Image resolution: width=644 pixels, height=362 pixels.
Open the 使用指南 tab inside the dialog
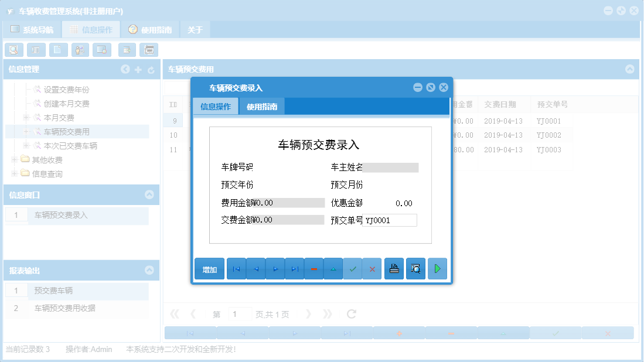(x=261, y=106)
